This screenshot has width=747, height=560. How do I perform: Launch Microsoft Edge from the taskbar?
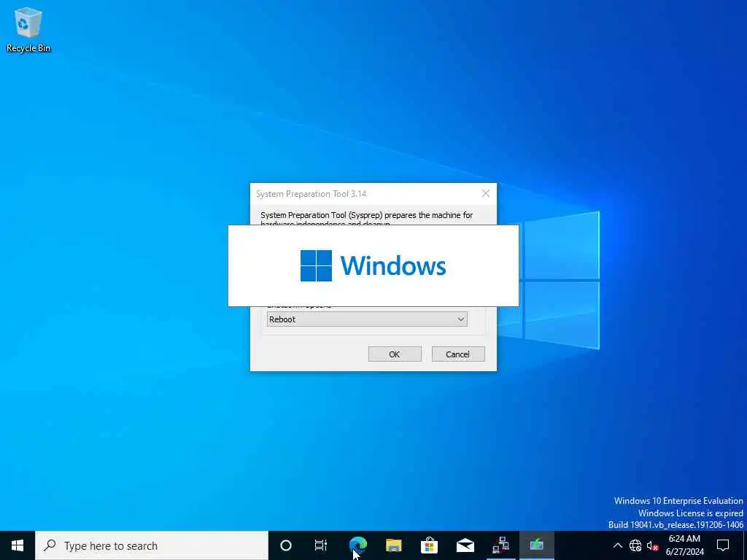[x=357, y=545]
